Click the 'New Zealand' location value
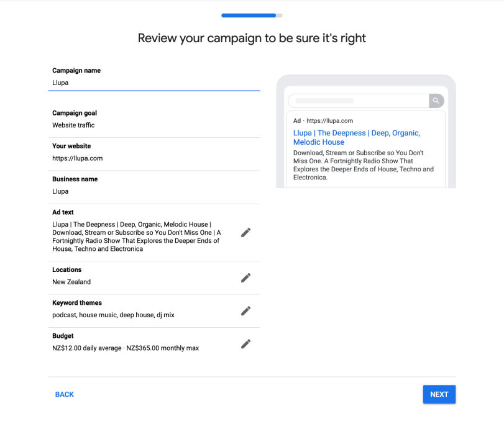The width and height of the screenshot is (504, 447). pyautogui.click(x=71, y=282)
